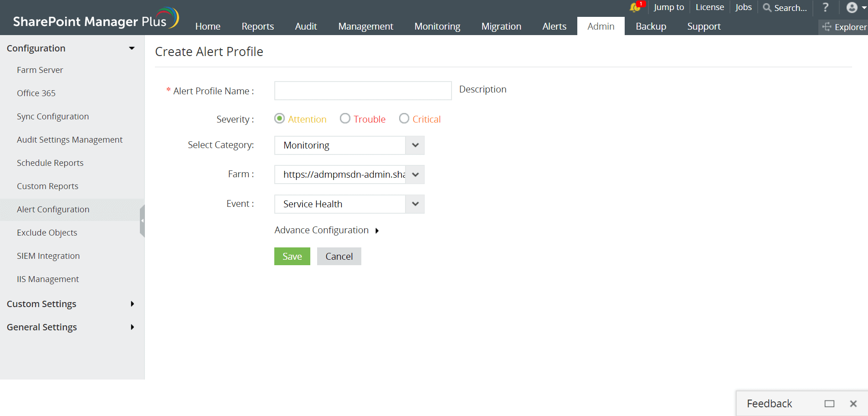This screenshot has height=416, width=868.
Task: Expand the General Settings section
Action: point(132,327)
